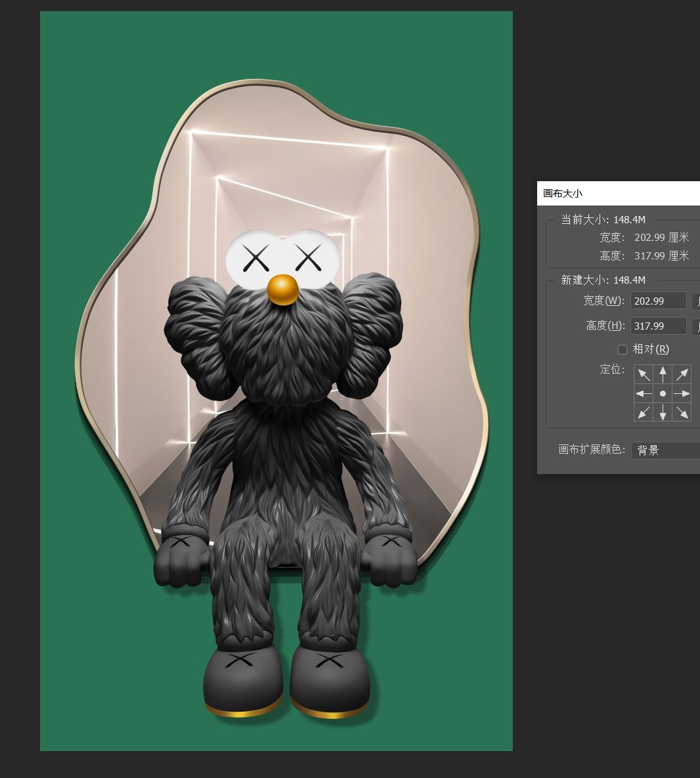Viewport: 700px width, 778px height.
Task: Click the 画布大小 dialog title
Action: tap(563, 194)
